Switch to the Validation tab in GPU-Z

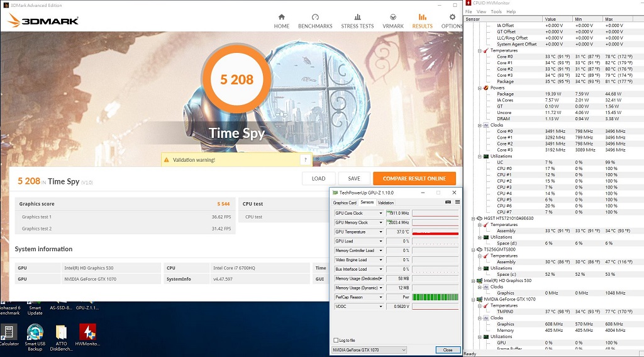(386, 203)
